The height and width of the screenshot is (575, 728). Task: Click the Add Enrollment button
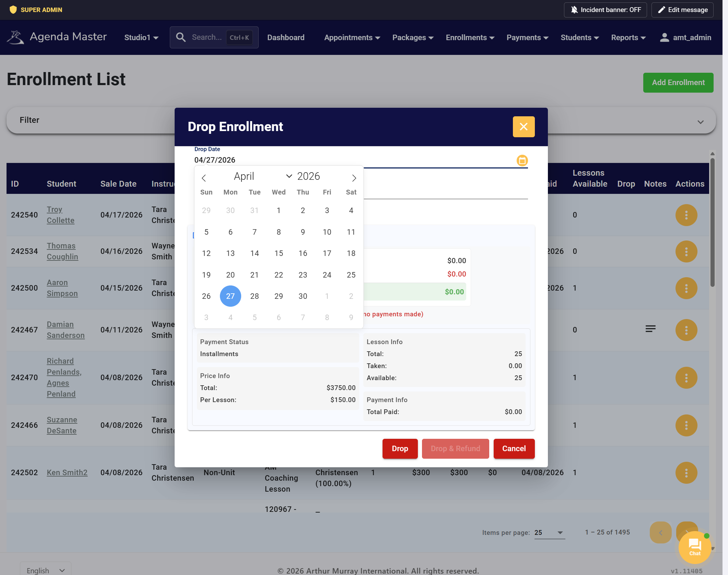coord(678,83)
